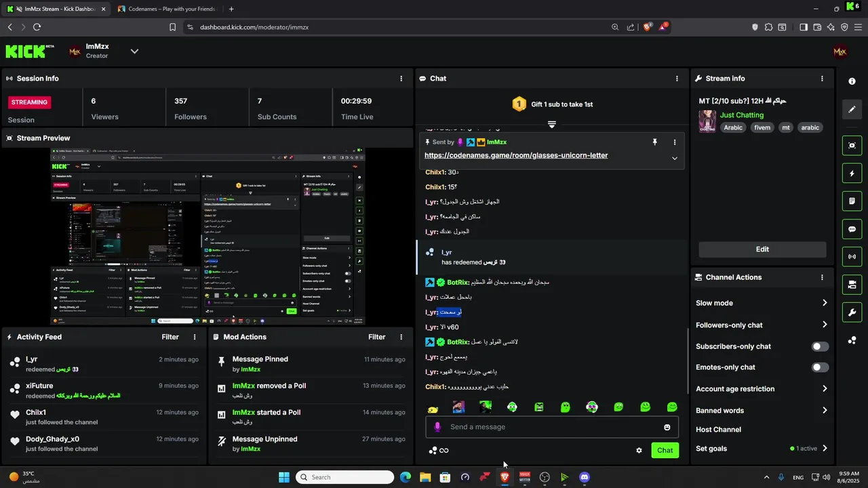This screenshot has height=488, width=868.
Task: Open the pinned message three-dot menu
Action: point(674,142)
